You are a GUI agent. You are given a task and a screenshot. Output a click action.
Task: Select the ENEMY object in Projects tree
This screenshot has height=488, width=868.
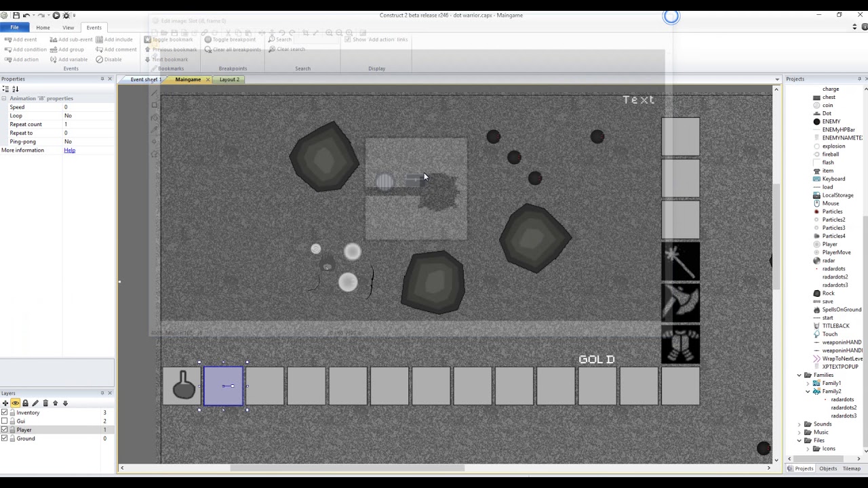click(831, 122)
